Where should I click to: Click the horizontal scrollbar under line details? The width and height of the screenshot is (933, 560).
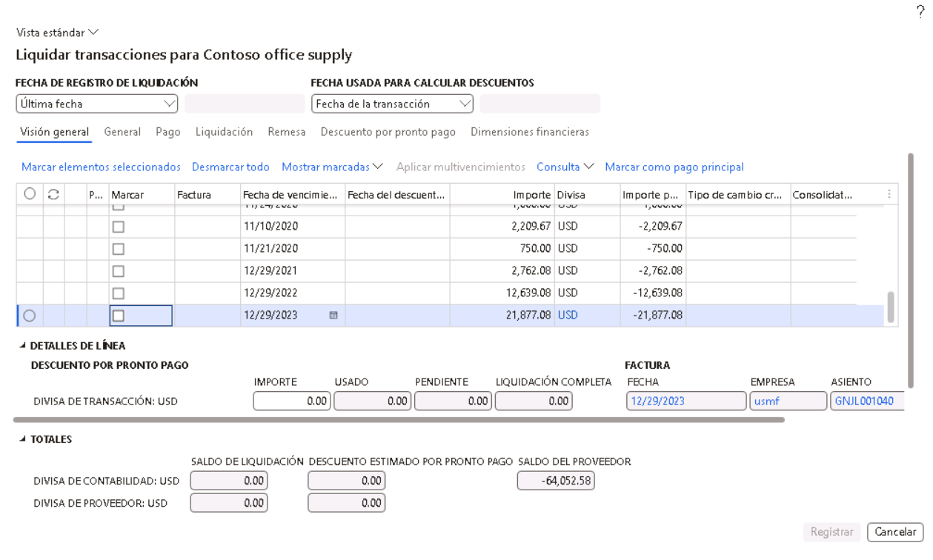[399, 419]
